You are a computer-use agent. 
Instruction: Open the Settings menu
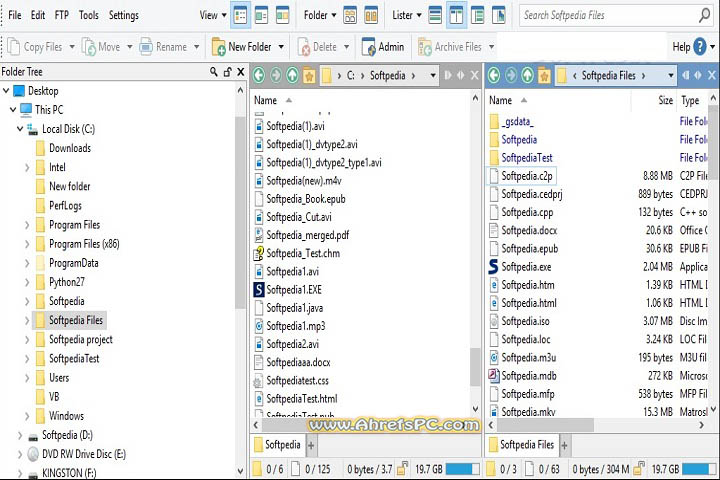tap(124, 15)
